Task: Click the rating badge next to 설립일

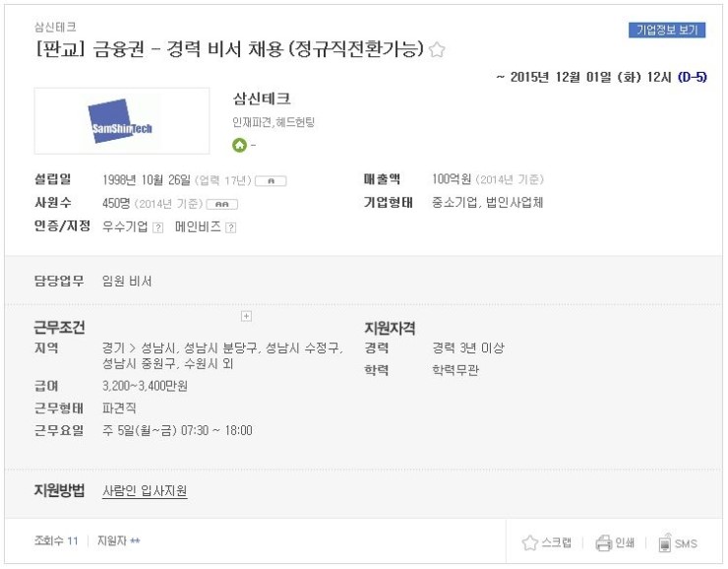Action: 271,181
